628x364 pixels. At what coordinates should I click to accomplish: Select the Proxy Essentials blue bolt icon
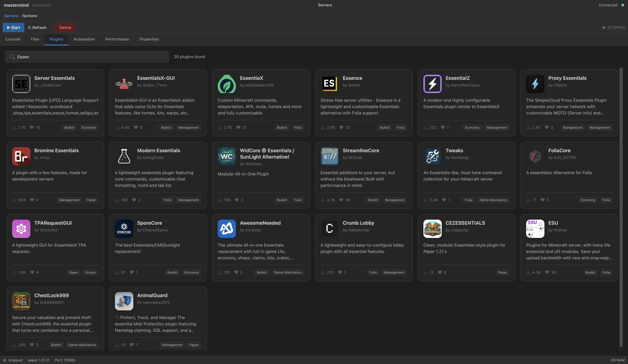(535, 84)
